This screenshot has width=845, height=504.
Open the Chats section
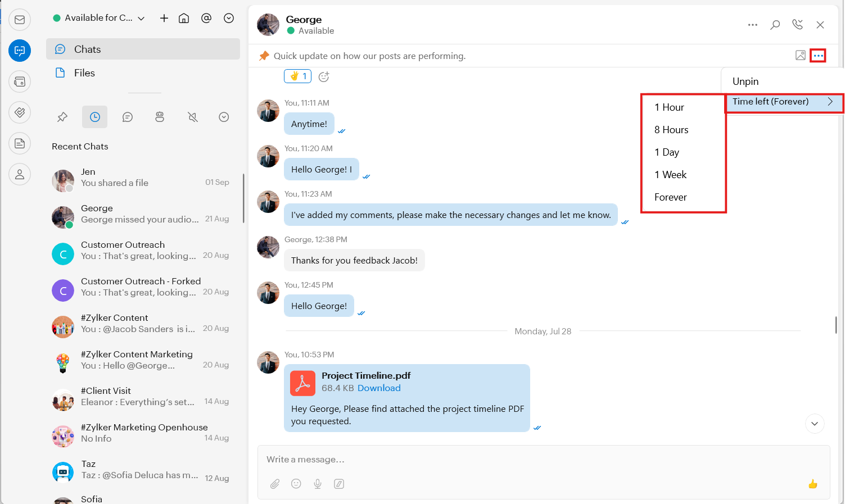143,49
